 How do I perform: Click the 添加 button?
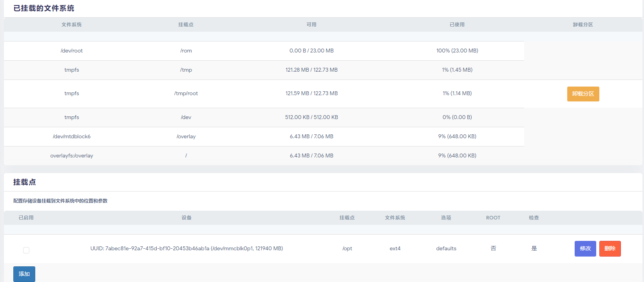(x=24, y=274)
